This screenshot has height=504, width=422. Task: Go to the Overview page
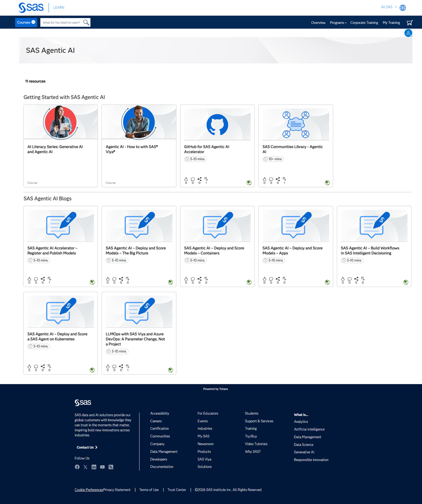click(318, 23)
